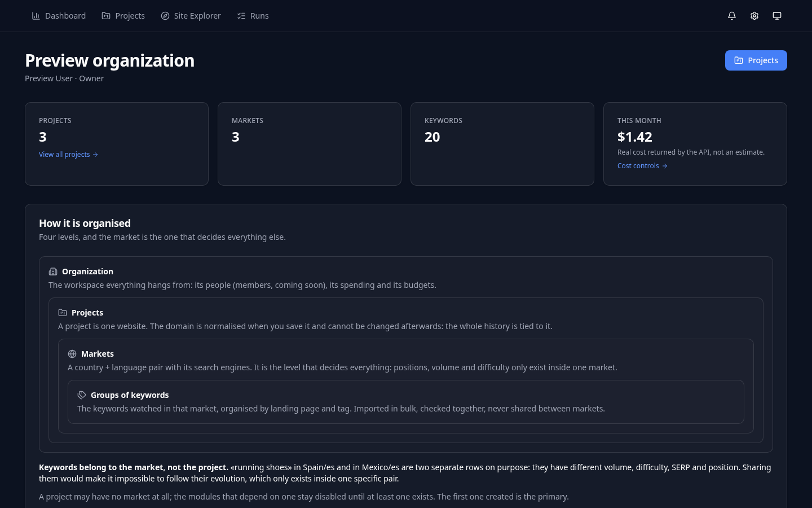Click the Organization level title
The height and width of the screenshot is (508, 812).
87,271
